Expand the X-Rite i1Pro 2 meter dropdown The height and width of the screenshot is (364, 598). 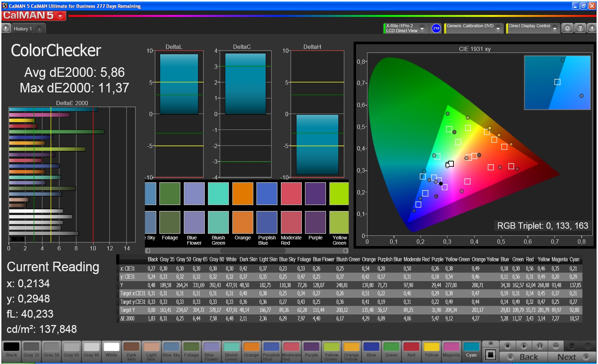[422, 28]
